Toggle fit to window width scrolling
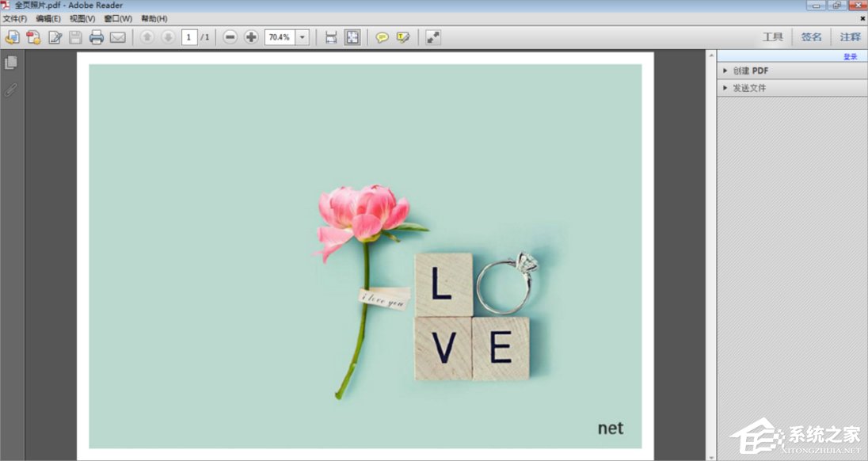Image resolution: width=868 pixels, height=461 pixels. pyautogui.click(x=331, y=37)
